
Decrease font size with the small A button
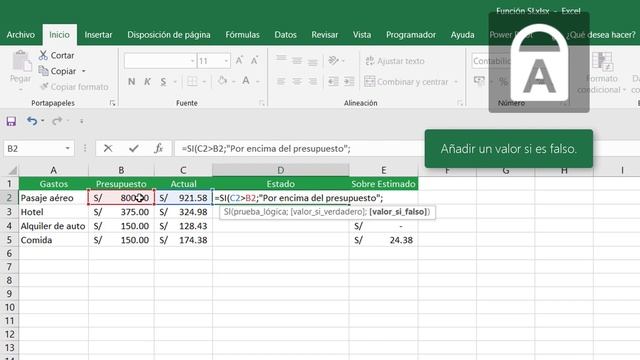pos(254,61)
